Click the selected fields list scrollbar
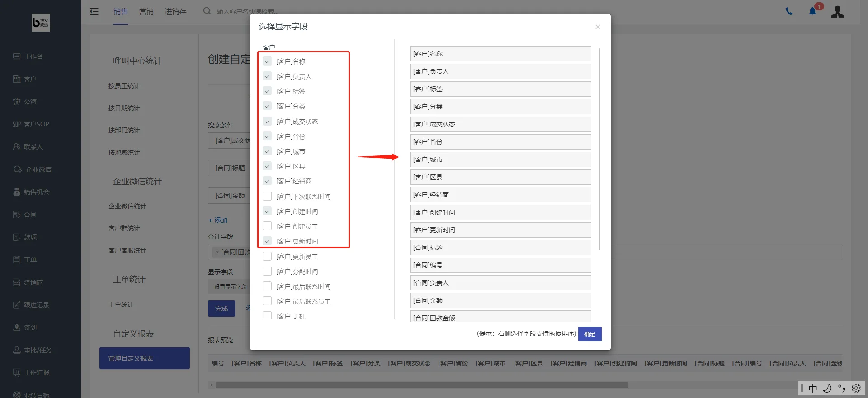The height and width of the screenshot is (398, 868). [x=599, y=149]
